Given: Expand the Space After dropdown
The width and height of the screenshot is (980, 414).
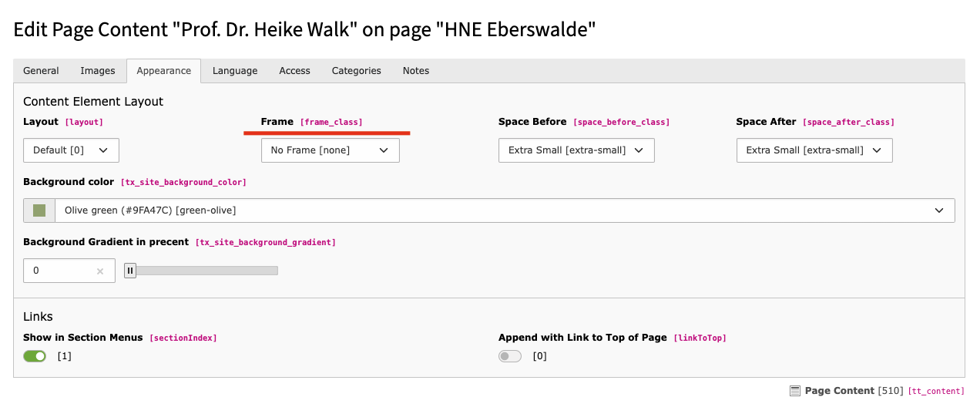Looking at the screenshot, I should pos(814,150).
